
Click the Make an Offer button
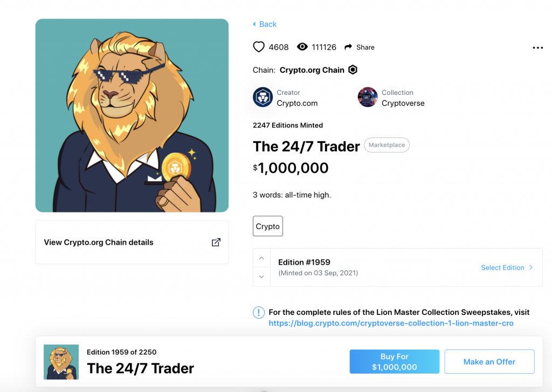point(489,362)
